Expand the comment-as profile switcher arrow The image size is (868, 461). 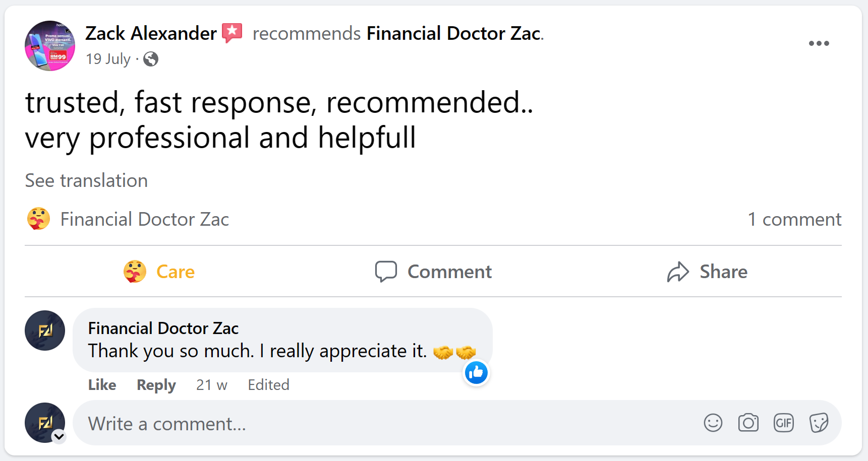coord(59,436)
